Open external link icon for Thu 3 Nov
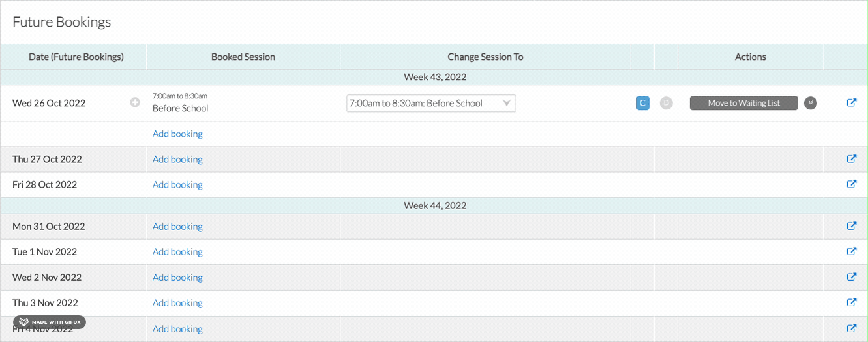This screenshot has width=868, height=342. click(x=851, y=302)
